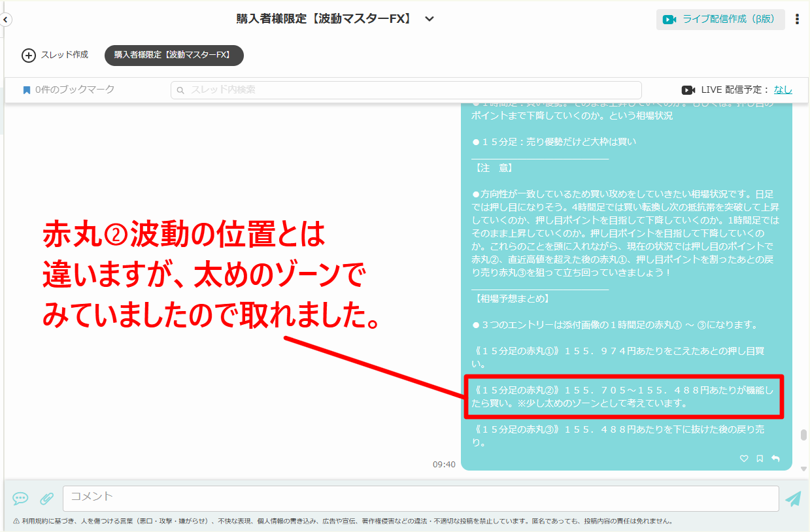Bookmark the 09:40 message

click(x=760, y=459)
